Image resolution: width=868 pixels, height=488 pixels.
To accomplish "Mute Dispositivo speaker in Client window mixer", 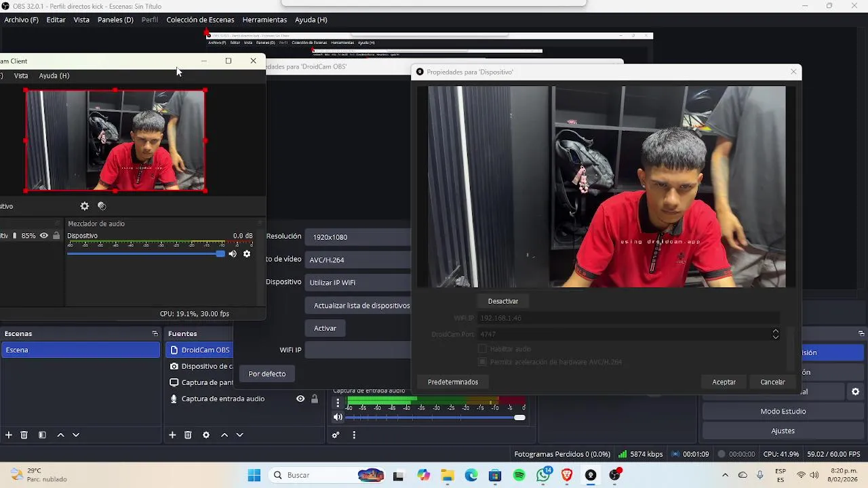I will coord(233,253).
